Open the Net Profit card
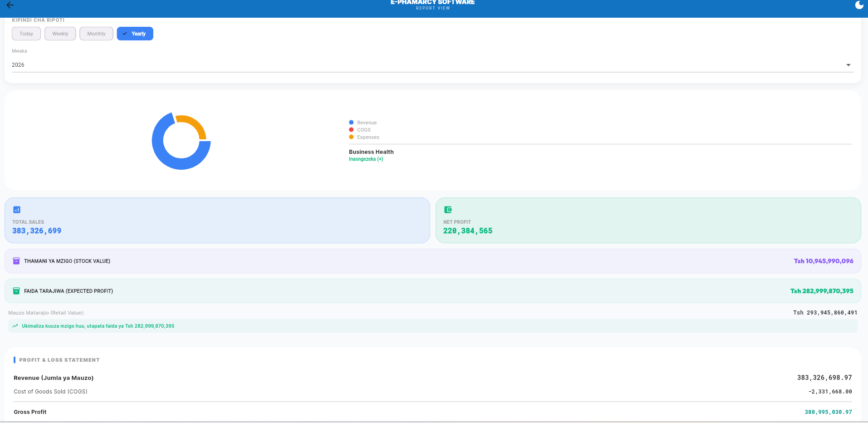This screenshot has height=423, width=868. 648,220
